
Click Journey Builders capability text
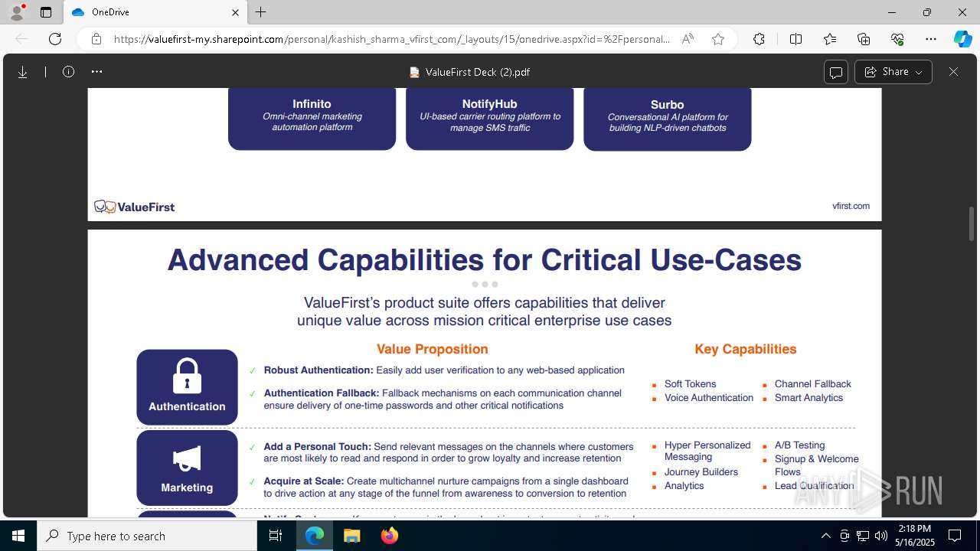click(701, 472)
